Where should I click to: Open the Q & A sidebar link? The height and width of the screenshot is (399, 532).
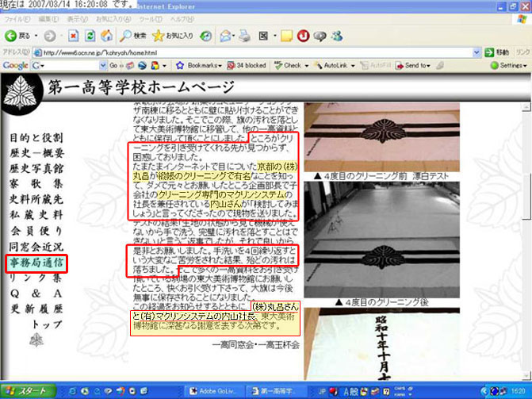36,293
